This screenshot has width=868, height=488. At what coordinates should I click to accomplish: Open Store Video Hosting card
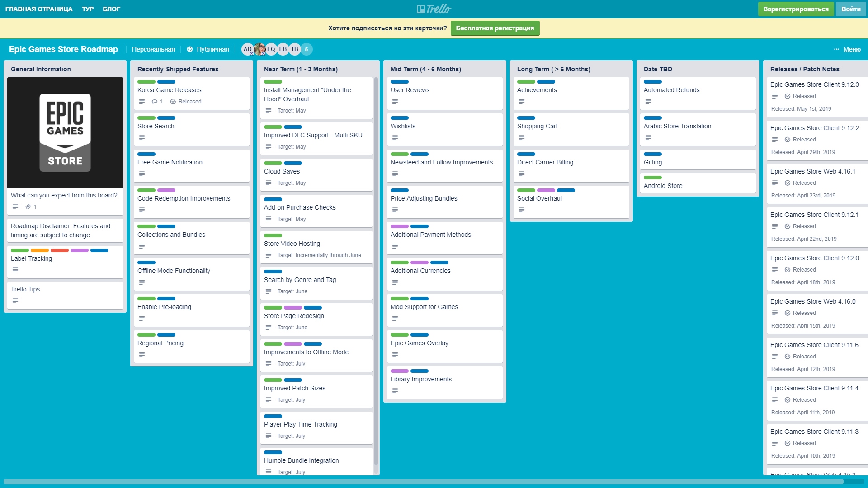pyautogui.click(x=316, y=247)
